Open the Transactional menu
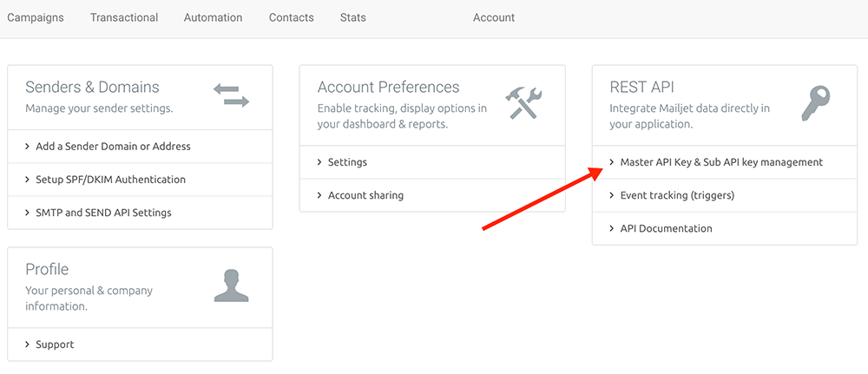This screenshot has height=374, width=868. tap(124, 17)
